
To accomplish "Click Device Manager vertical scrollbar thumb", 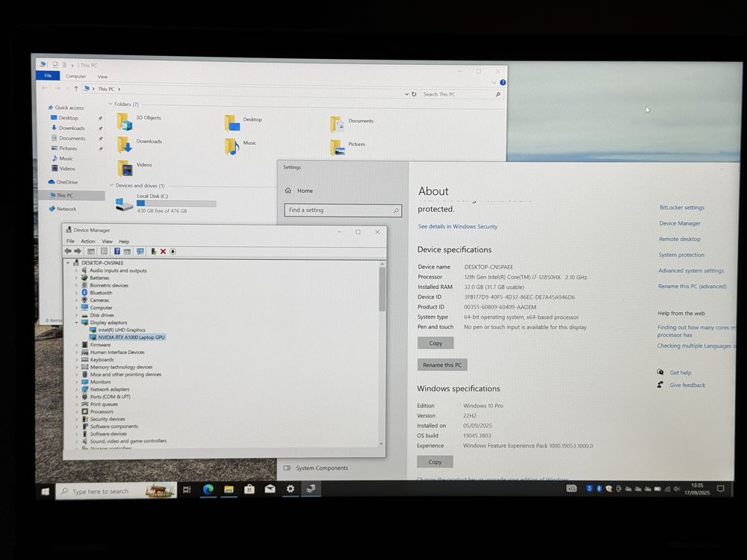I will tap(382, 289).
